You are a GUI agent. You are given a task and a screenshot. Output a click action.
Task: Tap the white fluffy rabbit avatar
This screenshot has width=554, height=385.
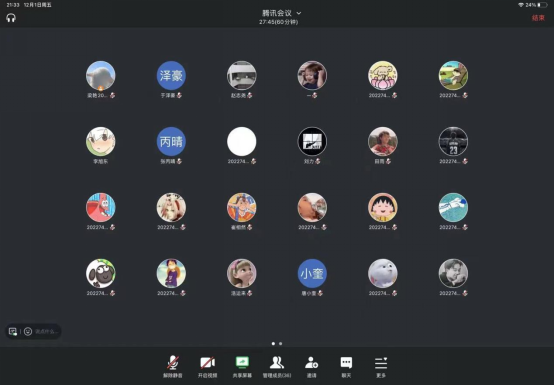point(383,273)
